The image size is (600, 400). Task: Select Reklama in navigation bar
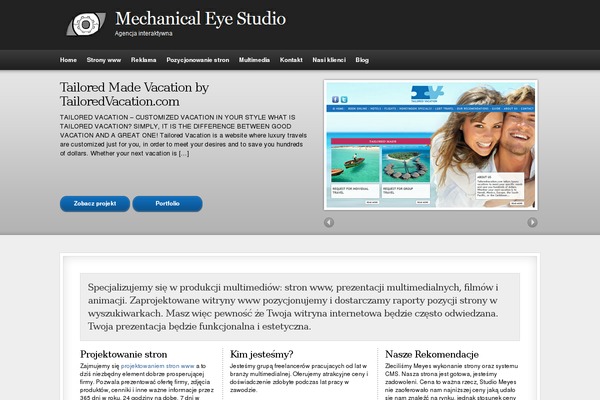[x=143, y=60]
